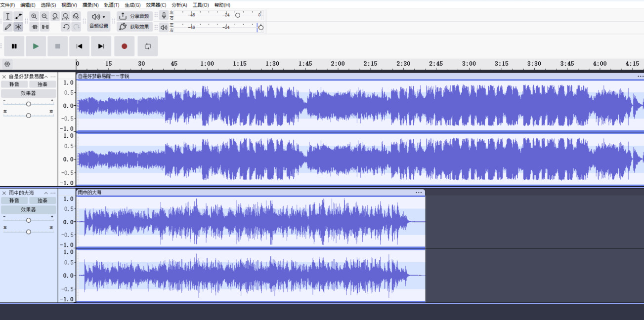
Task: Click recording level slider knob
Action: (237, 15)
